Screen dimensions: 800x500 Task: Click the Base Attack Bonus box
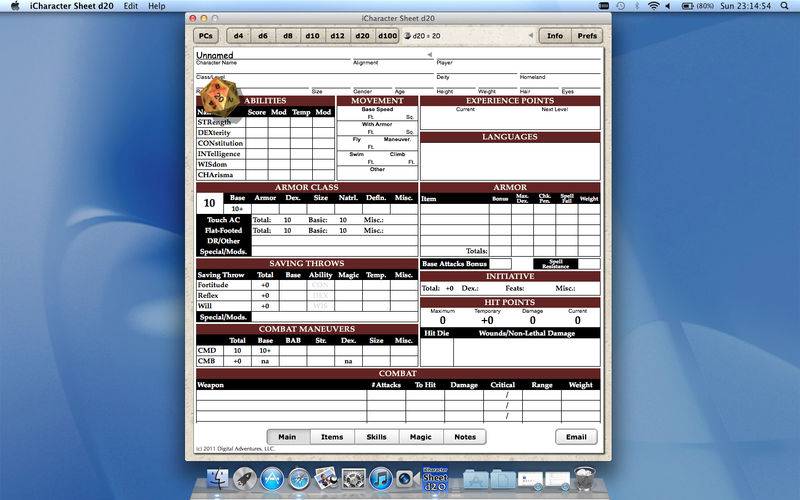coord(501,264)
